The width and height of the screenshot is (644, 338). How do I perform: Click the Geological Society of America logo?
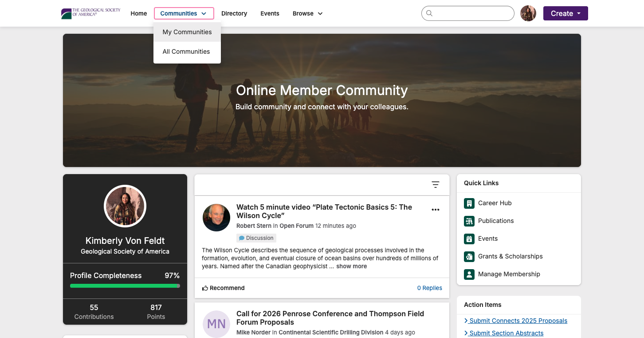coord(90,13)
